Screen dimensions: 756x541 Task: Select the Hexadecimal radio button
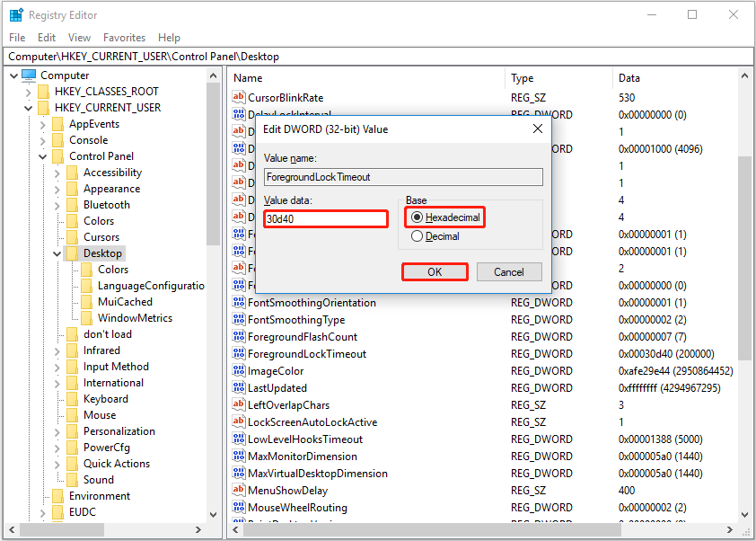pyautogui.click(x=418, y=216)
